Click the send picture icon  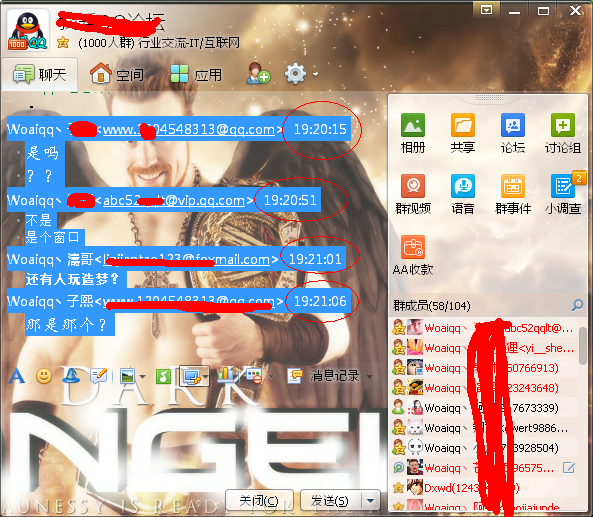coord(127,376)
